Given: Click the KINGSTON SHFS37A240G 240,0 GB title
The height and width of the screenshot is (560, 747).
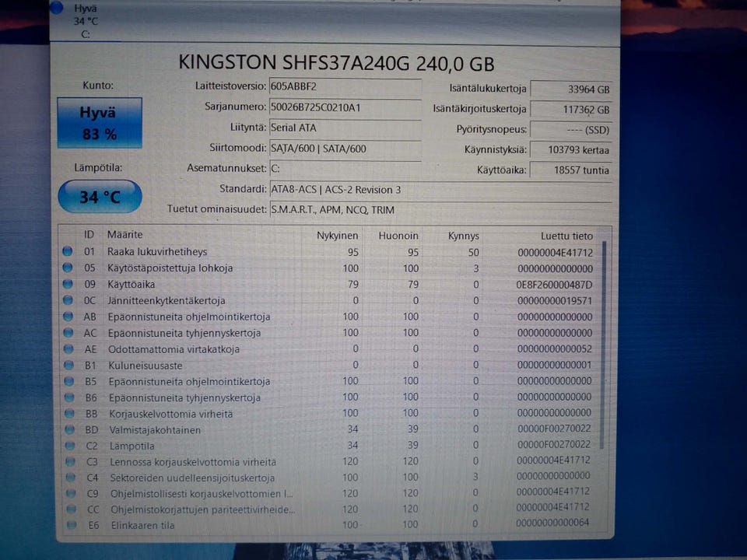Looking at the screenshot, I should tap(336, 63).
